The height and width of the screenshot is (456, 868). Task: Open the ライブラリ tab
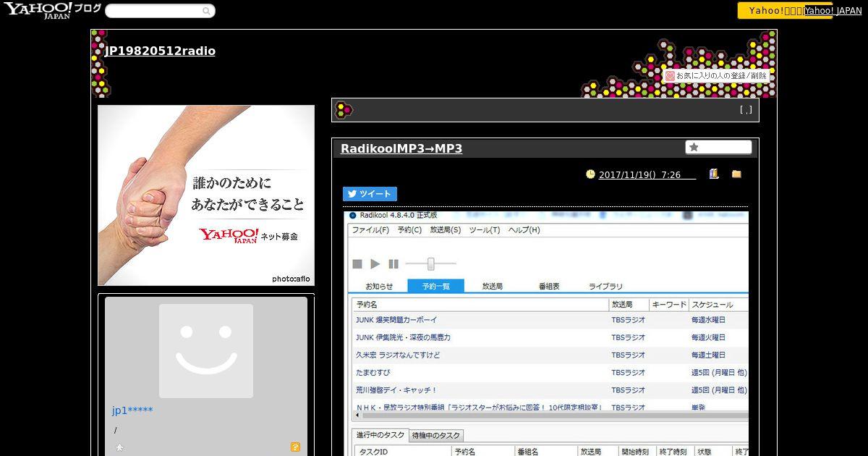pos(605,286)
